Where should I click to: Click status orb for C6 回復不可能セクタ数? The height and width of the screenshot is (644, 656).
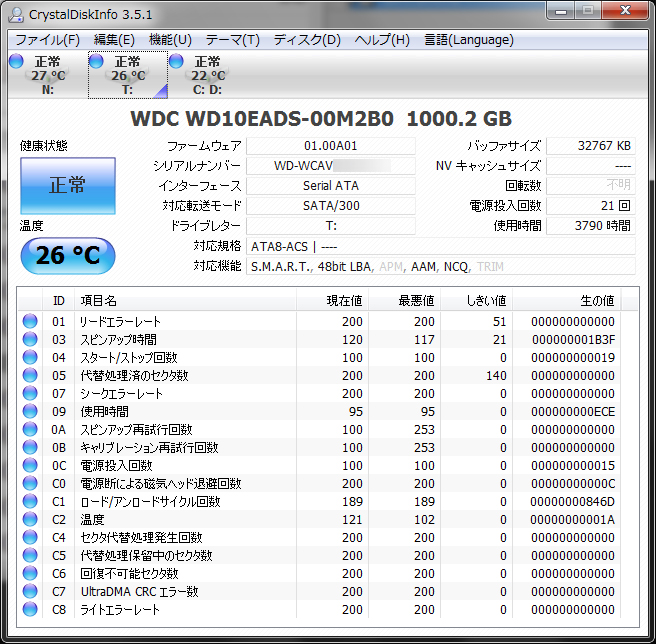30,573
